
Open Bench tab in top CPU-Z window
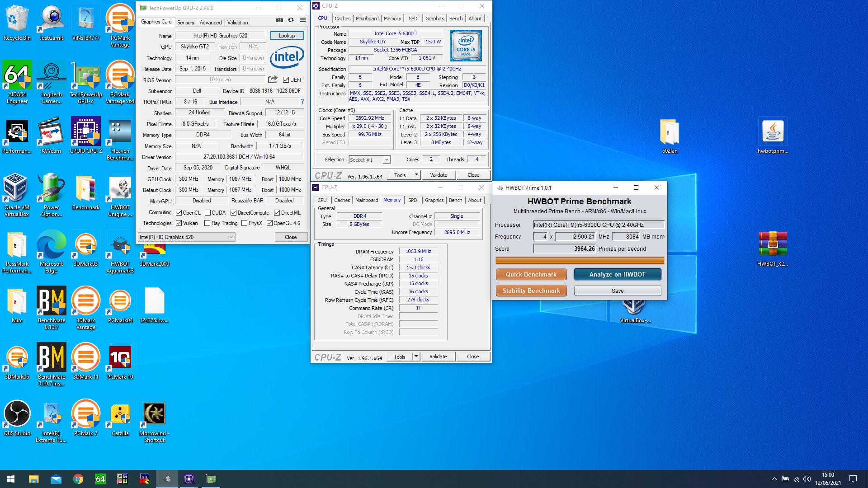456,19
